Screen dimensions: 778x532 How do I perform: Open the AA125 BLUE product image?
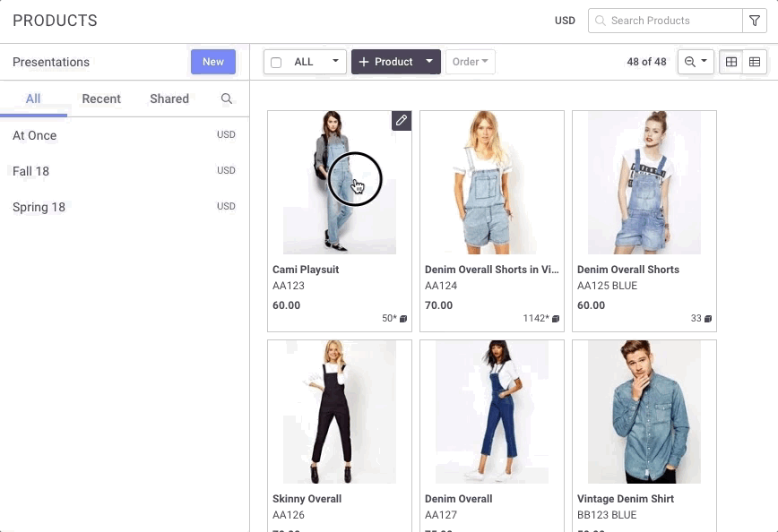tap(644, 183)
